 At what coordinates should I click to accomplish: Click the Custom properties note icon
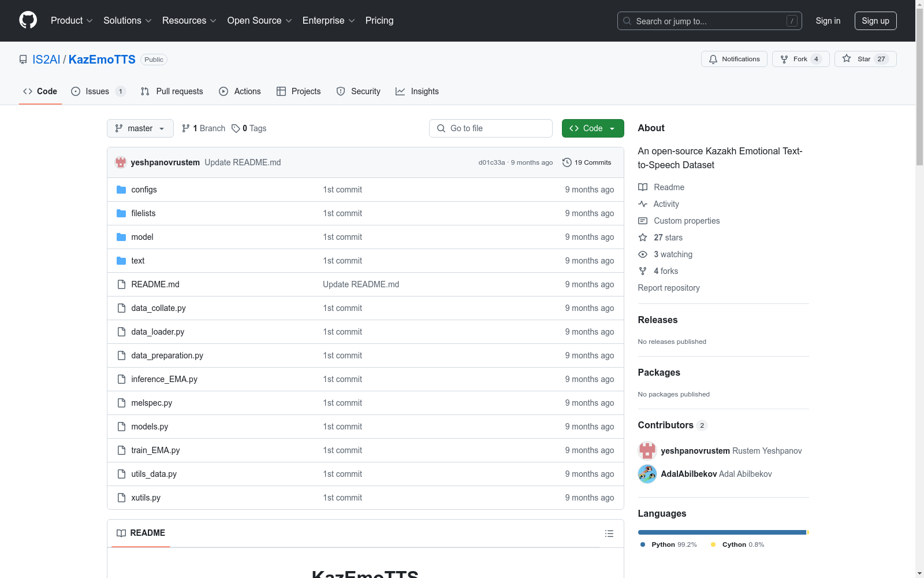point(643,221)
